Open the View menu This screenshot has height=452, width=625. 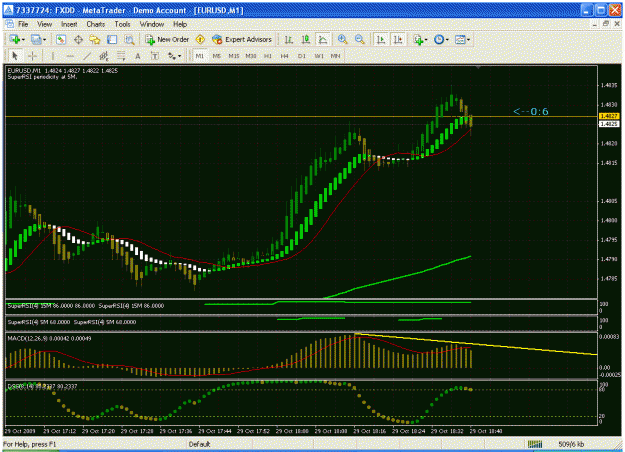click(x=44, y=24)
